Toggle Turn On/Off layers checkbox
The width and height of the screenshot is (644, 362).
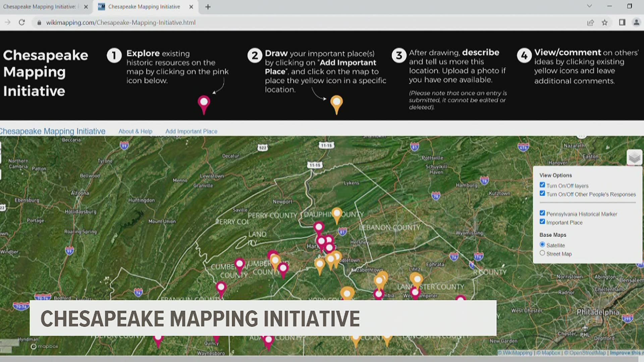(542, 185)
